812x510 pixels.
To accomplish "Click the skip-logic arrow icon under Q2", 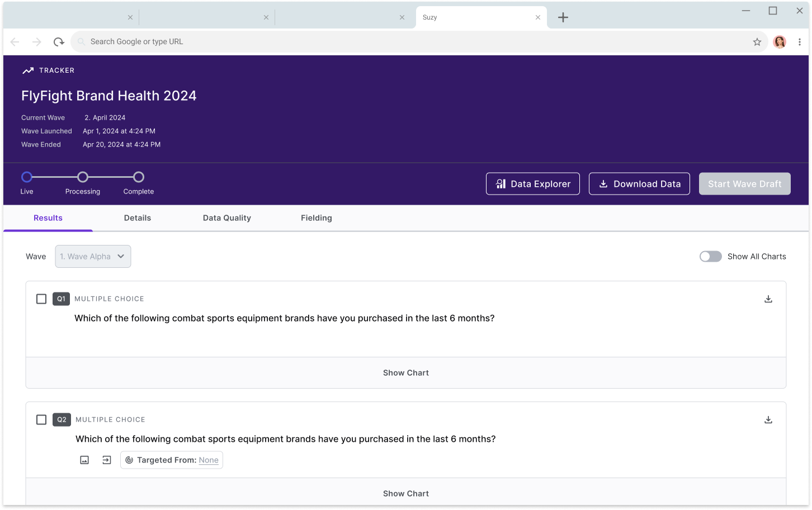I will (107, 460).
